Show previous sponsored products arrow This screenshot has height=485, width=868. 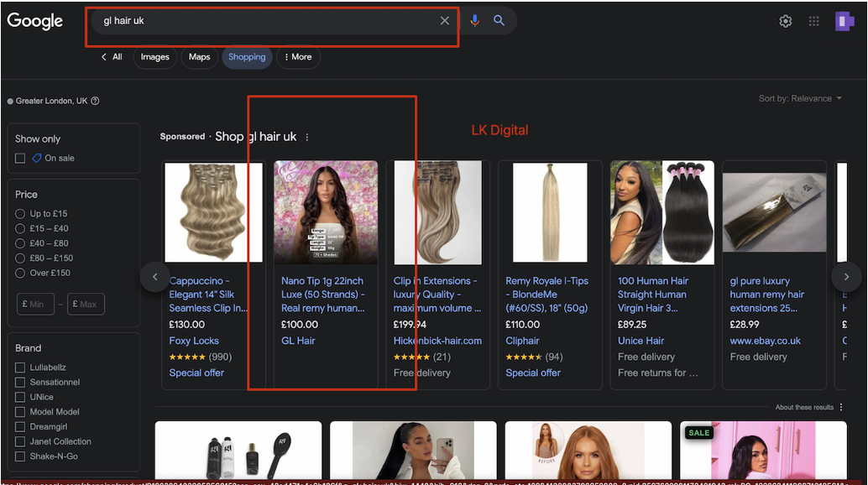pos(155,277)
